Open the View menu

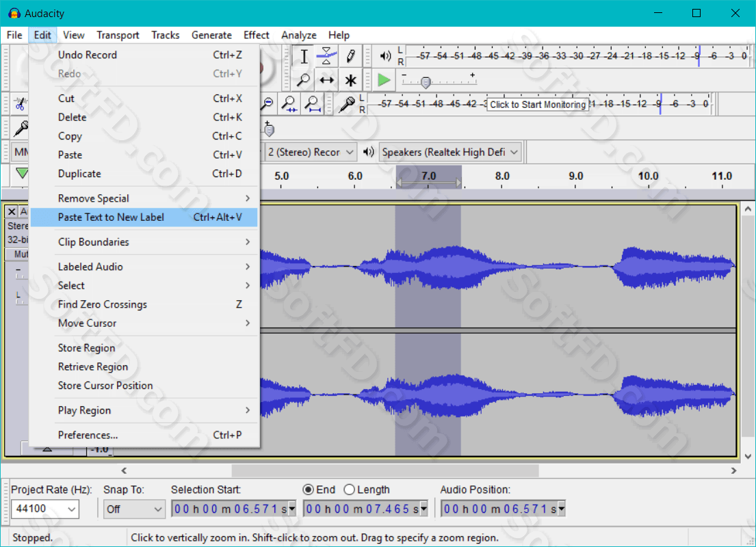[74, 35]
